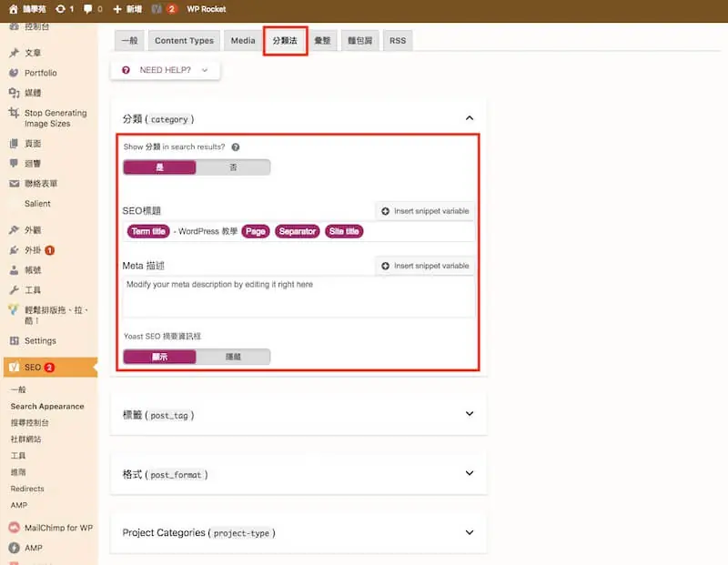Image resolution: width=728 pixels, height=565 pixels.
Task: Open the comments bubble icon in admin bar
Action: tap(87, 9)
